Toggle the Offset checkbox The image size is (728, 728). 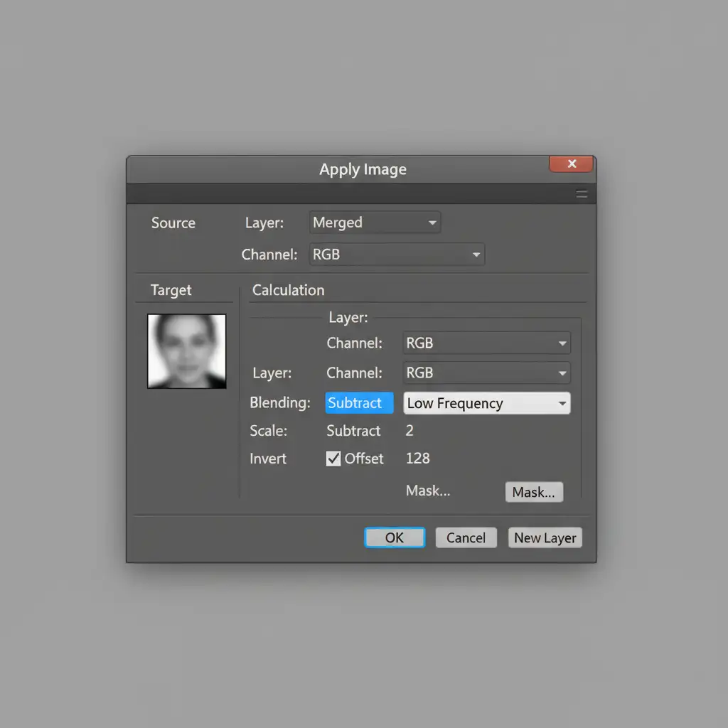click(x=333, y=459)
